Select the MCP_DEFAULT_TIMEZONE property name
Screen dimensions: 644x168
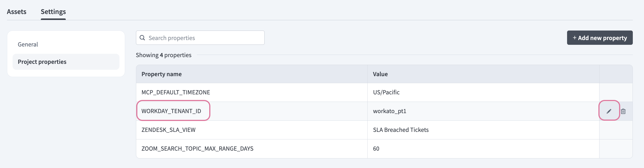pyautogui.click(x=176, y=92)
